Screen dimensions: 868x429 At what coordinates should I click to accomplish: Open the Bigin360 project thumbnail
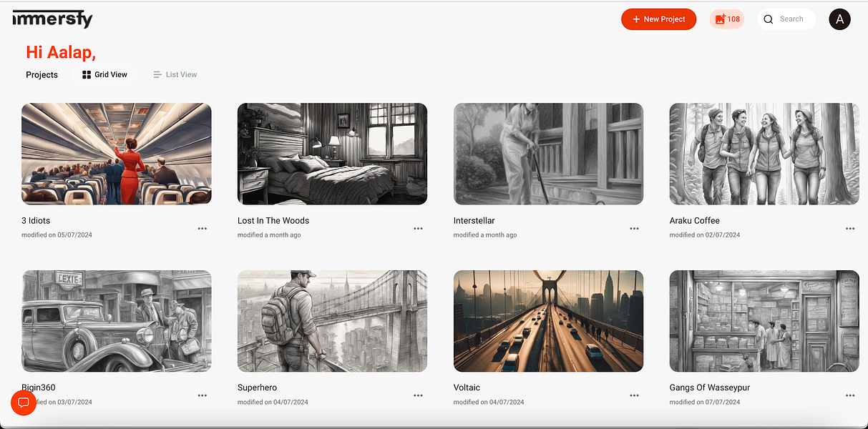coord(116,321)
